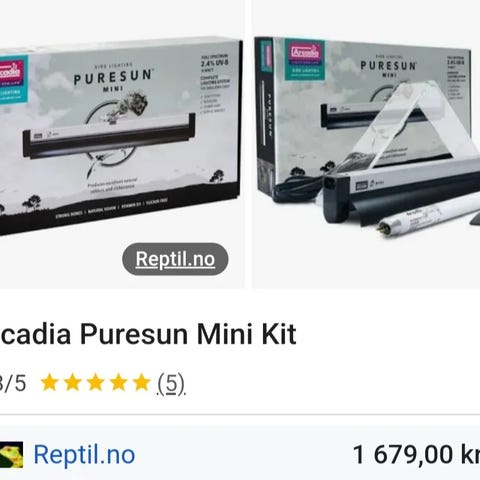480x480 pixels.
Task: Click the Arcadia logo on the left box image
Action: 13,80
